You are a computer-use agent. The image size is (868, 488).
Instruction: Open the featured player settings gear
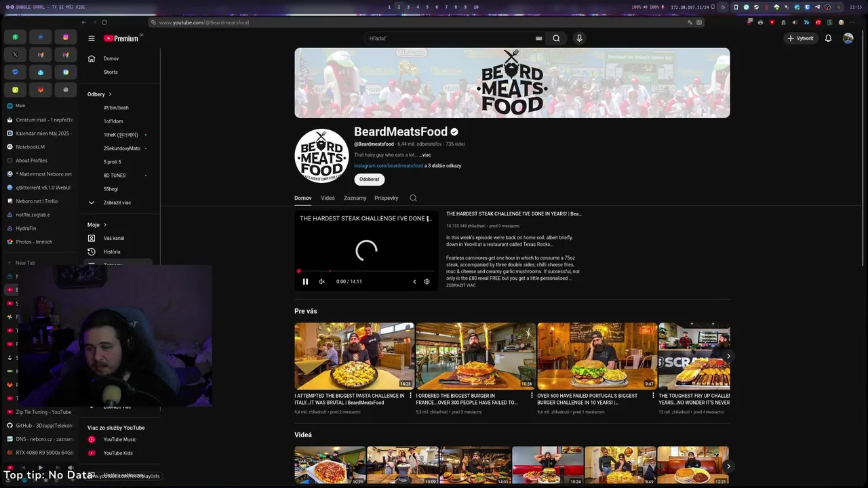click(x=427, y=281)
